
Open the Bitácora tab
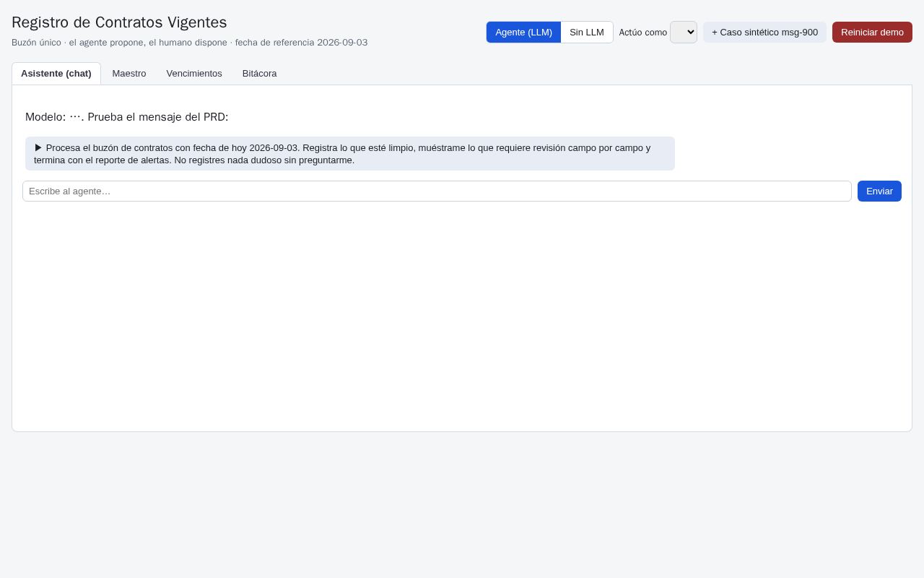260,74
